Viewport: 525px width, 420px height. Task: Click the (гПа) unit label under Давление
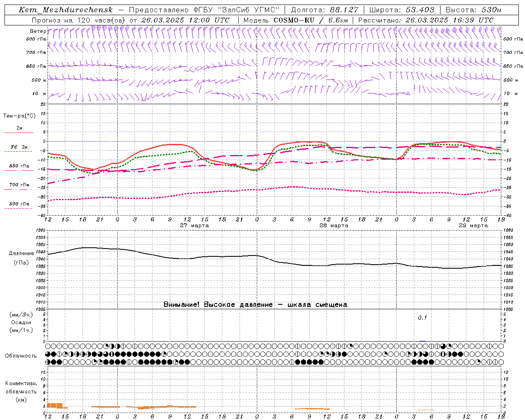point(21,263)
